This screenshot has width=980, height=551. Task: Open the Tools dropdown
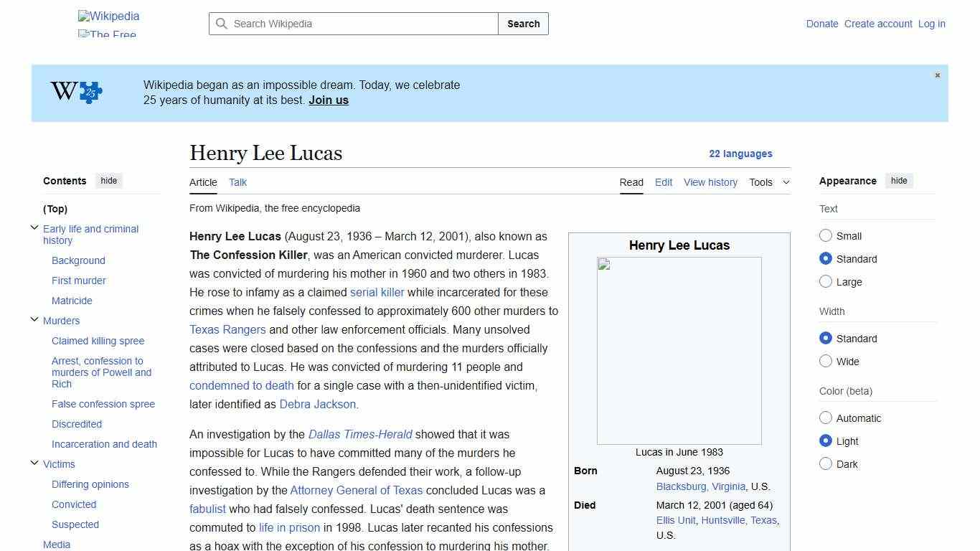tap(768, 182)
